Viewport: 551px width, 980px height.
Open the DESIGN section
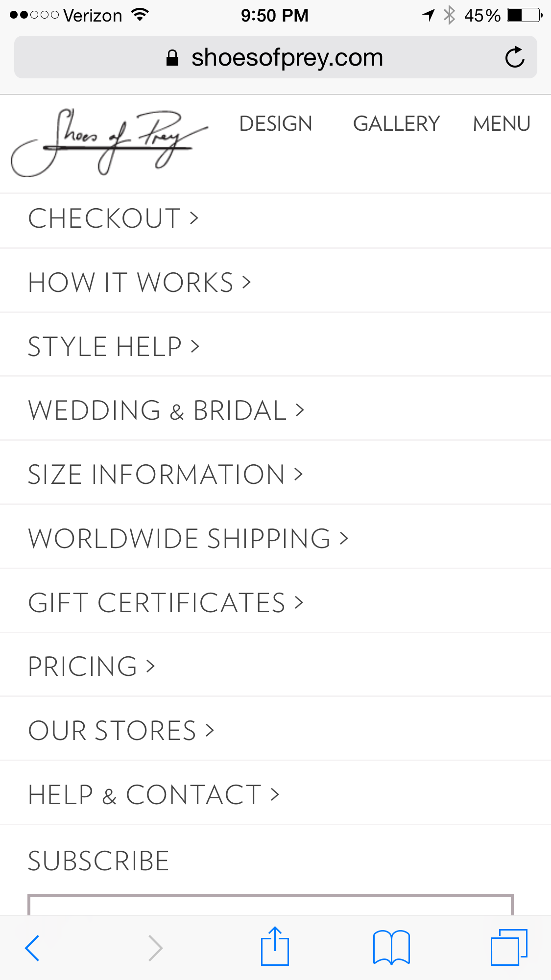point(276,124)
